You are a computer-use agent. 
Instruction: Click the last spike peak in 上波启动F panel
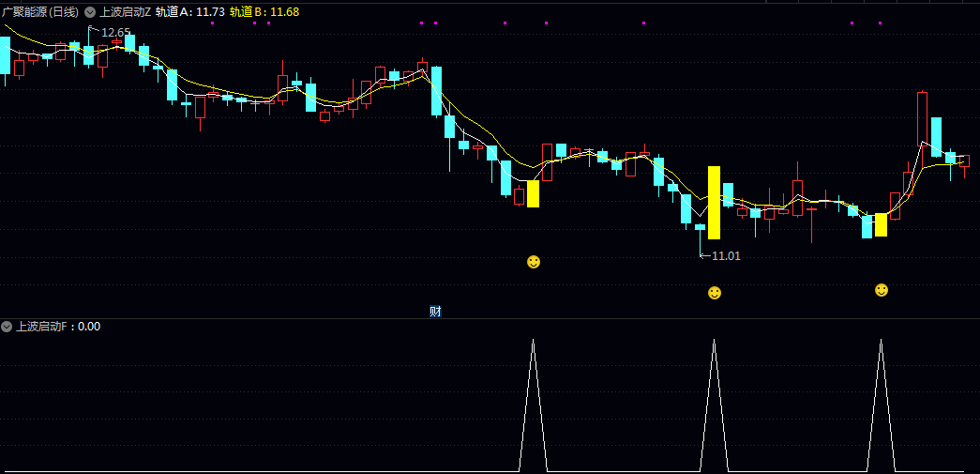882,340
